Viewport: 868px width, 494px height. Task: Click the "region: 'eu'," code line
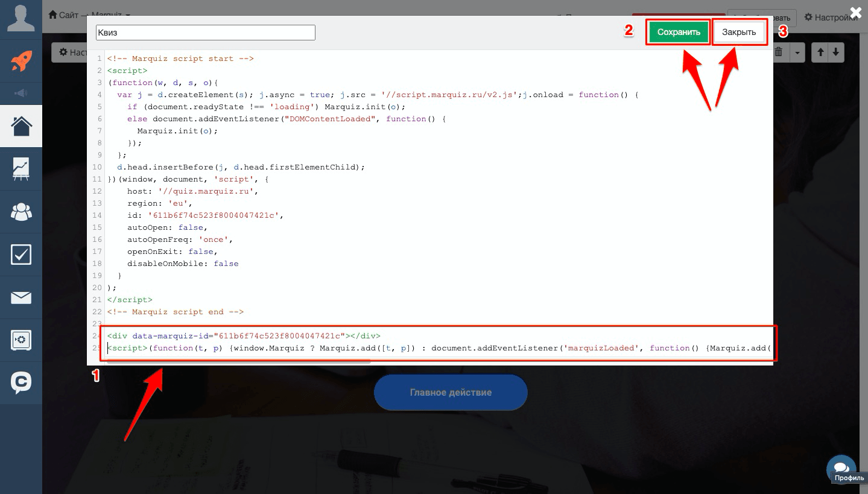pos(160,203)
